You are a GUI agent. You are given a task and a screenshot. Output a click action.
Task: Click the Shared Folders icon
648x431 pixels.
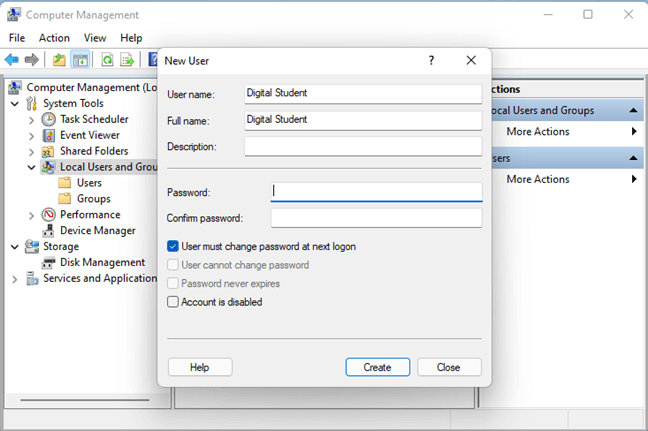coord(48,151)
